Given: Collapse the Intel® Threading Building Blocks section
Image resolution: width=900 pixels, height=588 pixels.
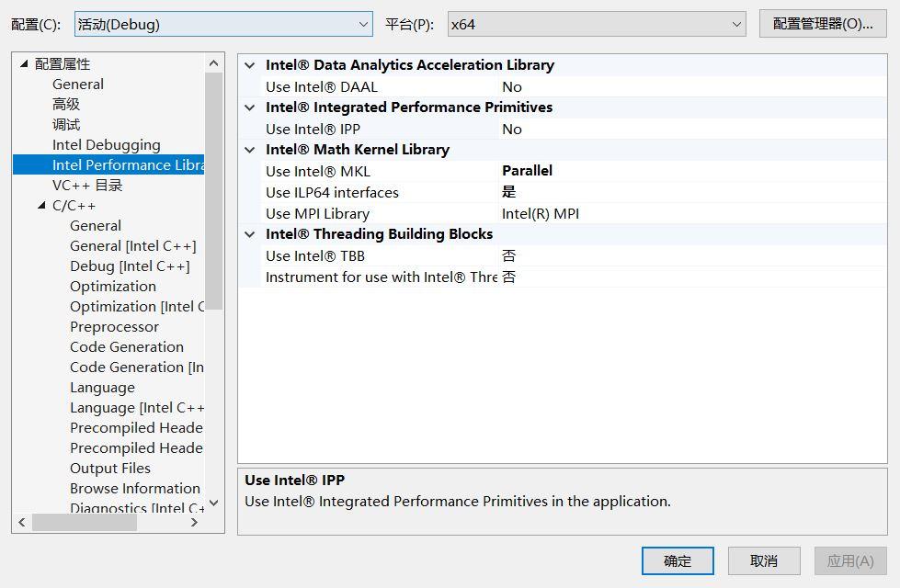Looking at the screenshot, I should click(249, 233).
